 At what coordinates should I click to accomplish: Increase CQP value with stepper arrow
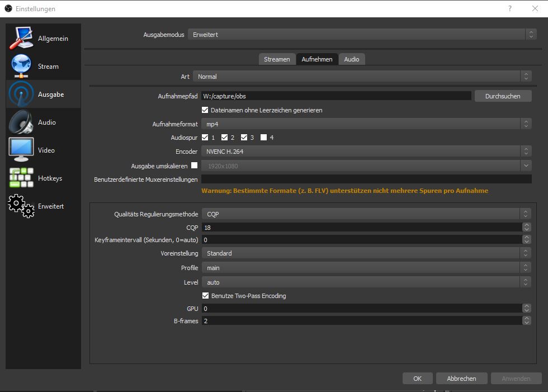[526, 225]
